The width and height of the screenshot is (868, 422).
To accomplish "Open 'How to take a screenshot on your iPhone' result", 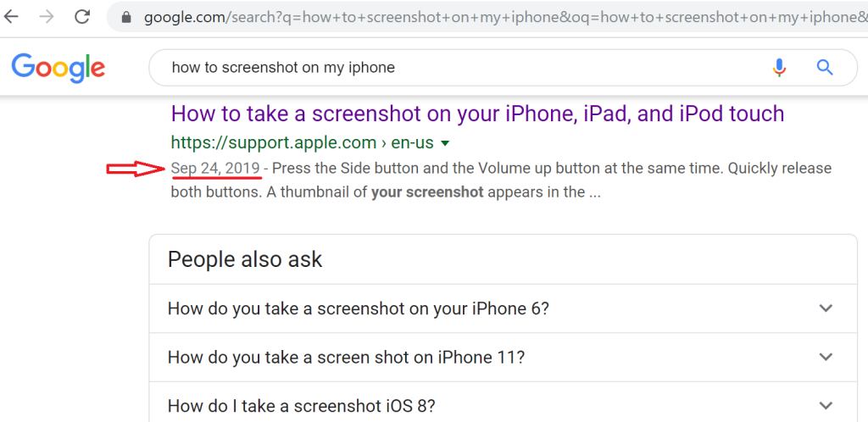I will 478,114.
